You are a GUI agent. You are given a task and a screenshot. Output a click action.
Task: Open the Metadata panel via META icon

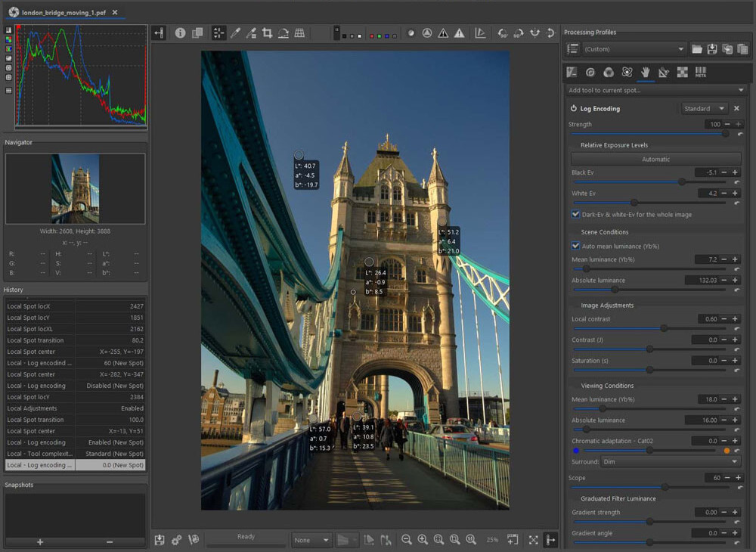pyautogui.click(x=700, y=72)
